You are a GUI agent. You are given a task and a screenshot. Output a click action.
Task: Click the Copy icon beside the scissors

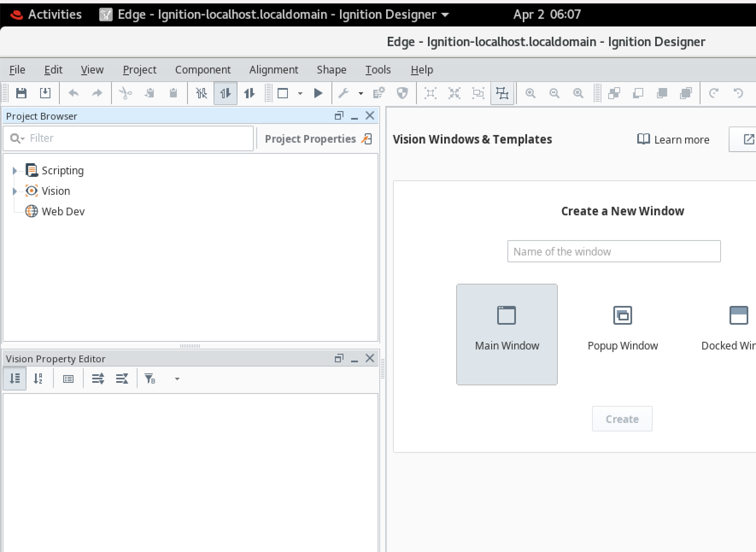point(149,93)
